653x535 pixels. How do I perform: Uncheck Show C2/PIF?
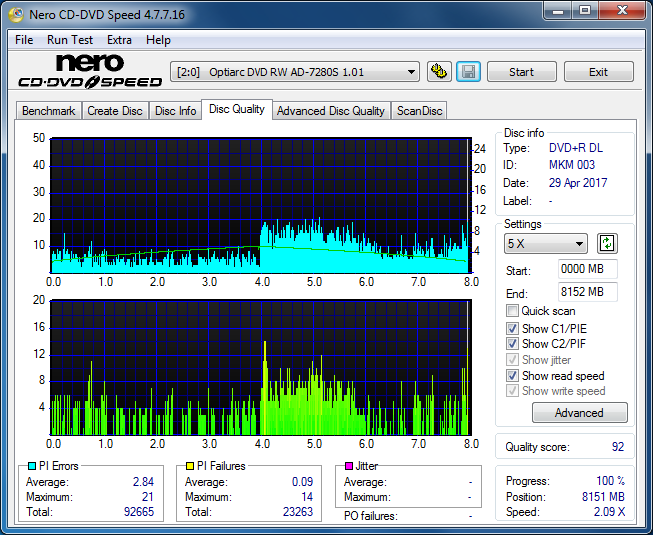pos(512,344)
